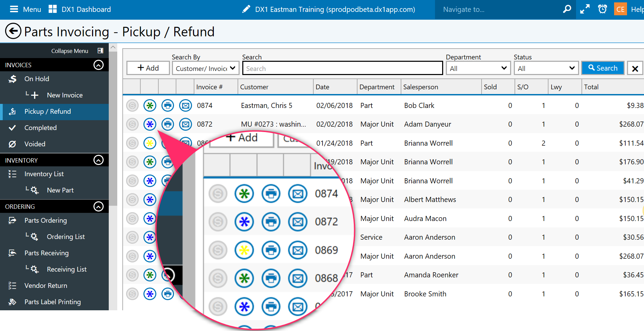Collapse the INVENTORY section chevron

pyautogui.click(x=99, y=160)
